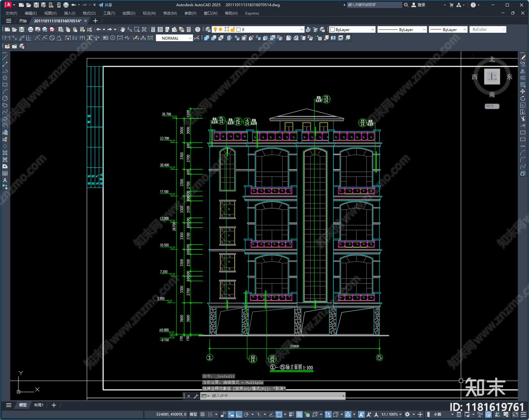The width and height of the screenshot is (529, 420).
Task: Select the Multiline Text A tool
Action: coord(5,180)
